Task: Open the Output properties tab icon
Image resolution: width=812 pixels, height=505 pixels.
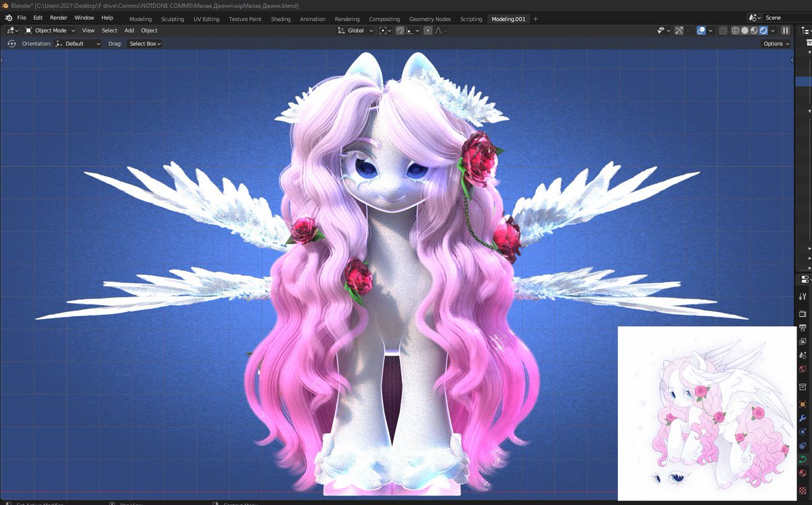Action: [803, 328]
